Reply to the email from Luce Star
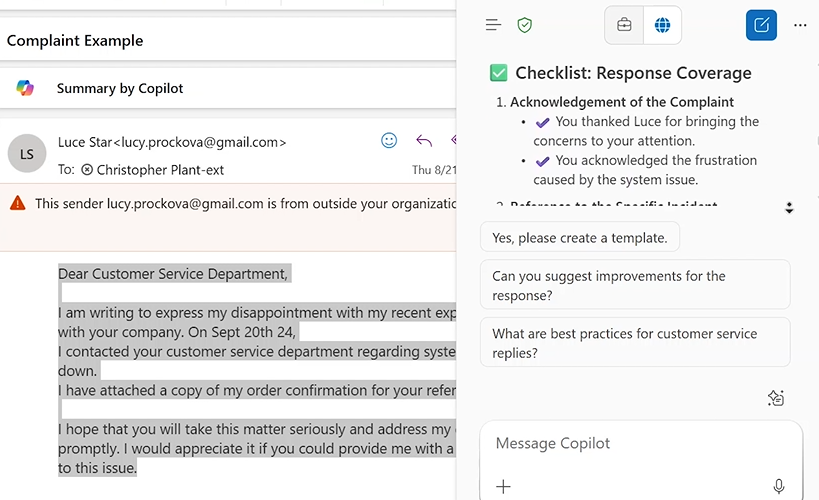Screen dimensions: 819x500 tap(424, 141)
